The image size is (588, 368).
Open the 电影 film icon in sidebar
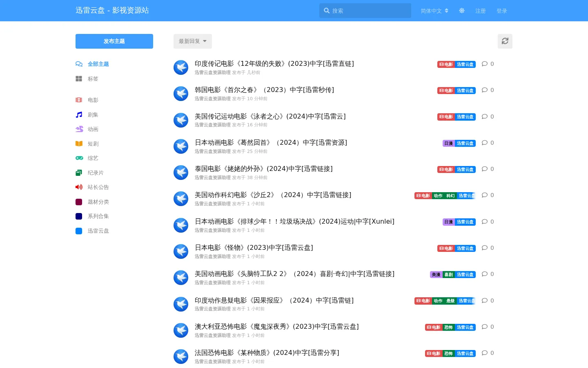coord(79,100)
